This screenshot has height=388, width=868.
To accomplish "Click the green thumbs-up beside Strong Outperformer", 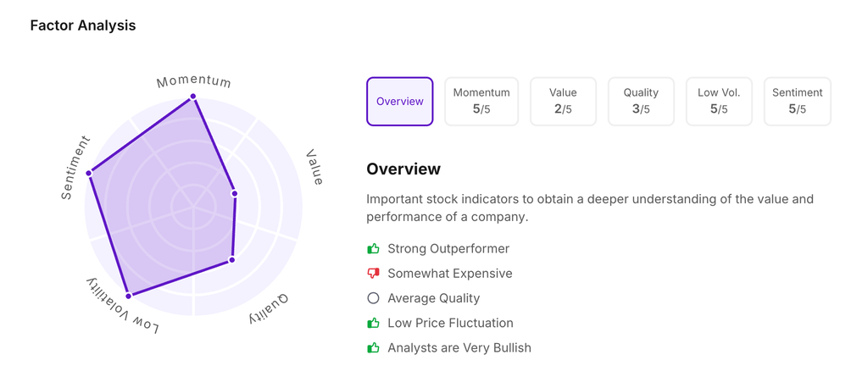I will tap(373, 249).
